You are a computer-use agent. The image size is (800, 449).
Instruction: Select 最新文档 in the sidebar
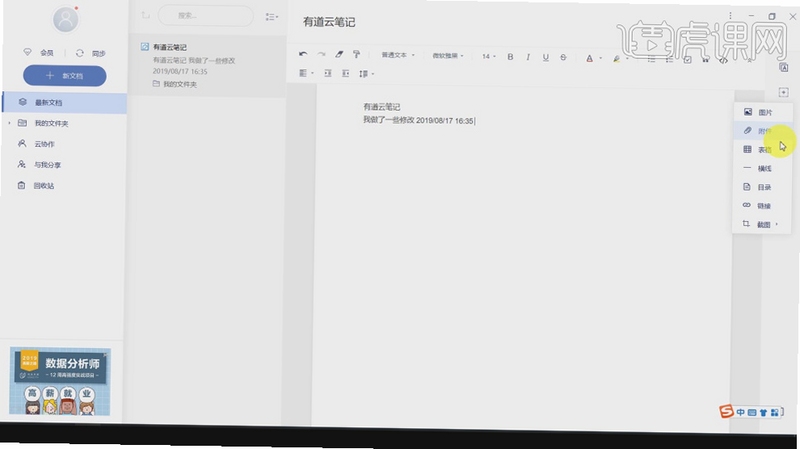64,103
